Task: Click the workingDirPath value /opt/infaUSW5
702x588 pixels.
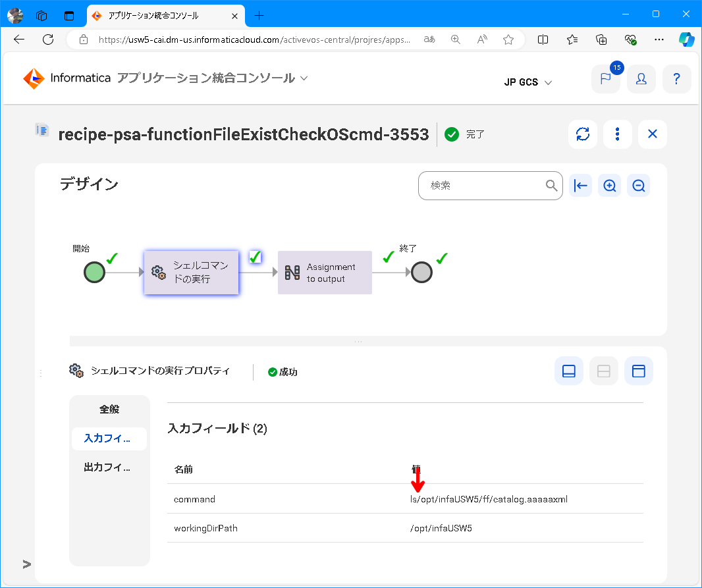Action: tap(441, 528)
